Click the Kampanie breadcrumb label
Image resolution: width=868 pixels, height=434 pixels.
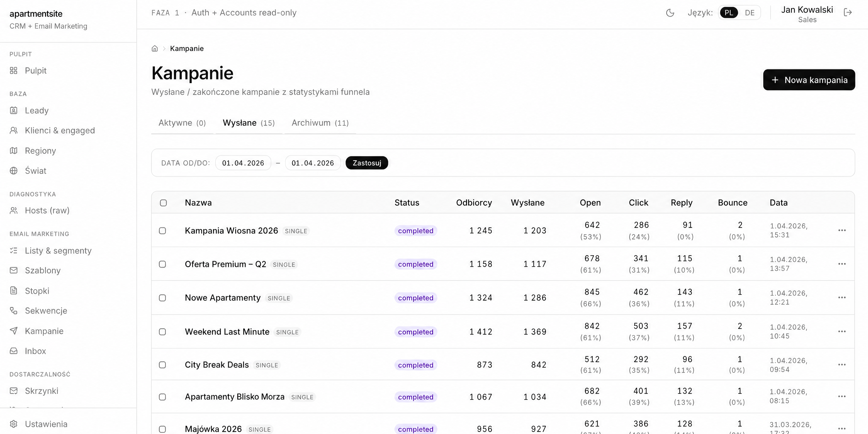tap(187, 48)
